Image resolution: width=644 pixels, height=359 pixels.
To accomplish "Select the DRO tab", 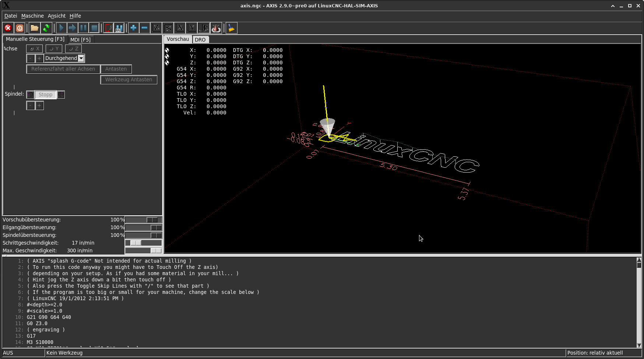I will (200, 40).
